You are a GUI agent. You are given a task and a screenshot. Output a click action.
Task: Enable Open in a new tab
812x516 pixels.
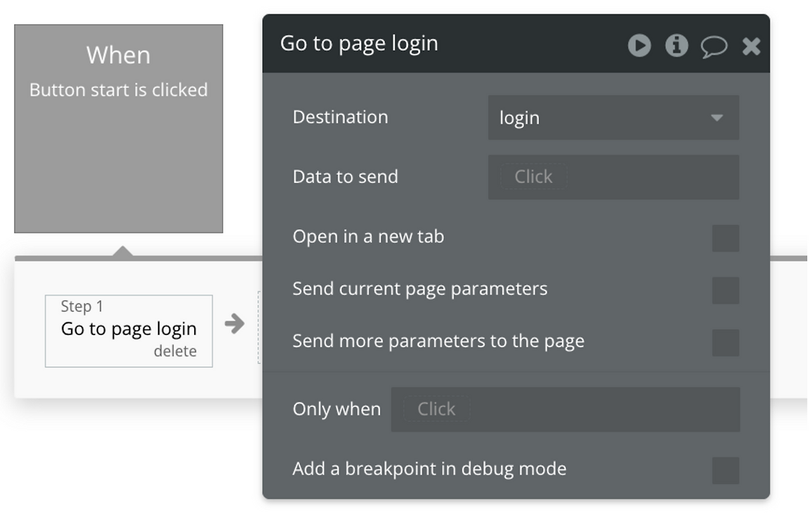tap(725, 238)
